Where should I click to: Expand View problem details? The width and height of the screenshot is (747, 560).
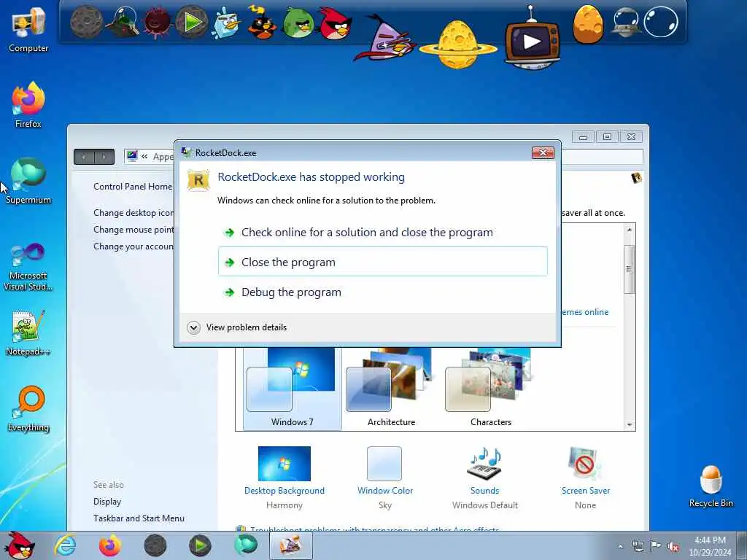(237, 327)
